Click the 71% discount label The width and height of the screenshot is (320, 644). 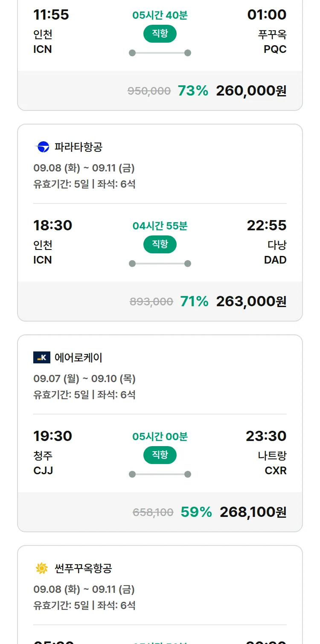pos(194,302)
